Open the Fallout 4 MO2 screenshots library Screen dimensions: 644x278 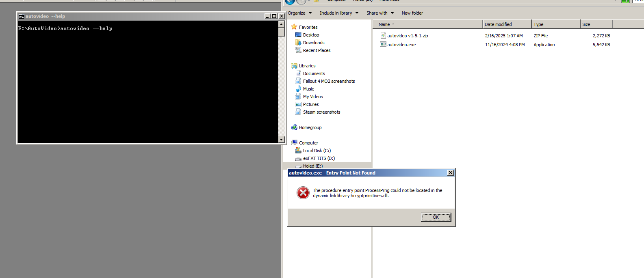[x=329, y=81]
